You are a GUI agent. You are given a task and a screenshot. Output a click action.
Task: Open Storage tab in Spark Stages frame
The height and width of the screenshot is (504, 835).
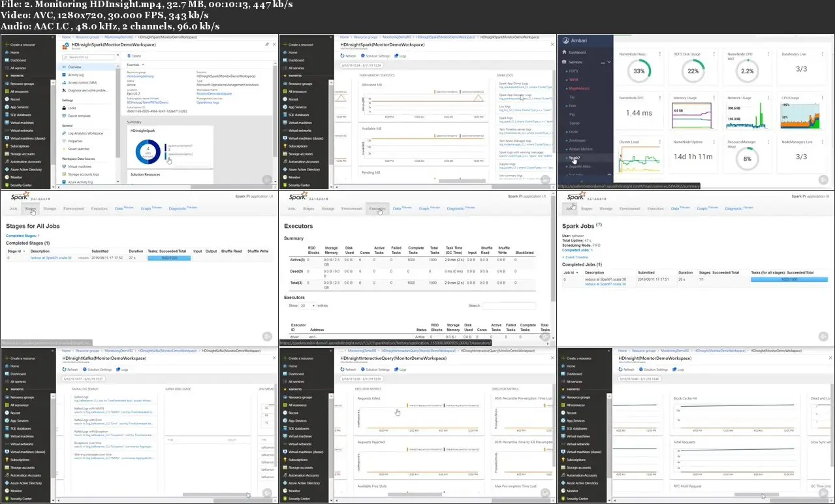click(x=50, y=208)
